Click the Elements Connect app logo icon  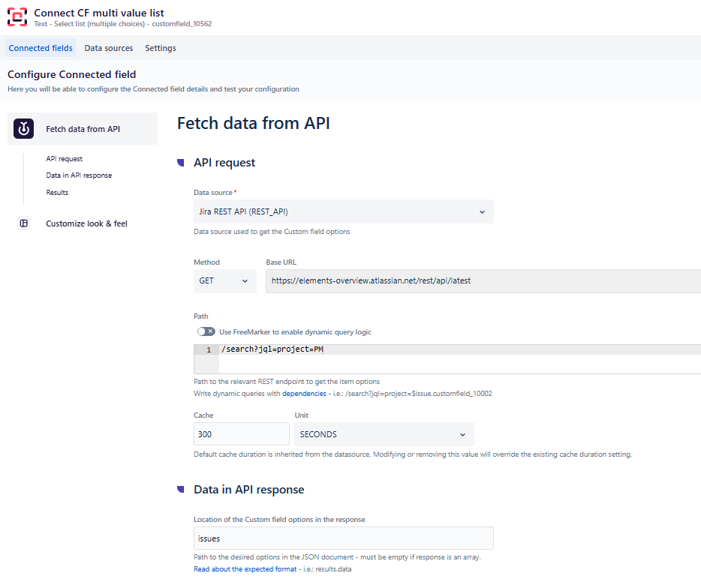pyautogui.click(x=17, y=16)
